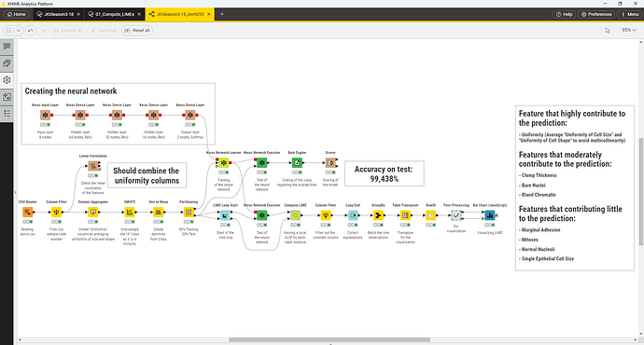Select the Partitioning node icon
Image resolution: width=644 pixels, height=345 pixels.
pyautogui.click(x=189, y=212)
